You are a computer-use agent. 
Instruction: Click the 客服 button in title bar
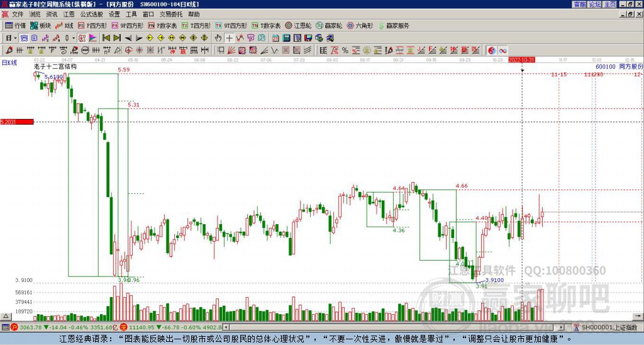point(579,4)
